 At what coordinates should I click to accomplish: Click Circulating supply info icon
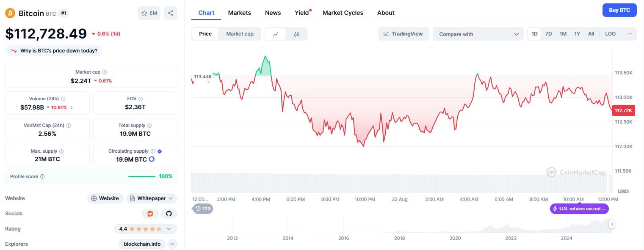(x=153, y=151)
